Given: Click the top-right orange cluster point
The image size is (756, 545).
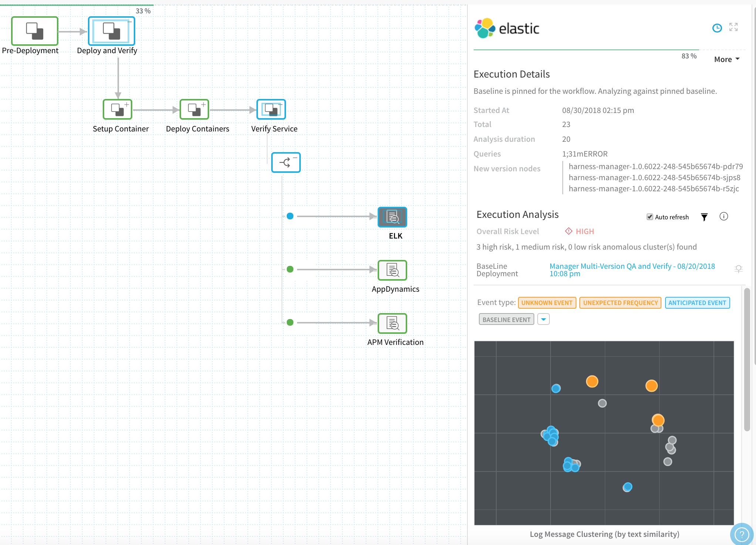Looking at the screenshot, I should tap(651, 386).
